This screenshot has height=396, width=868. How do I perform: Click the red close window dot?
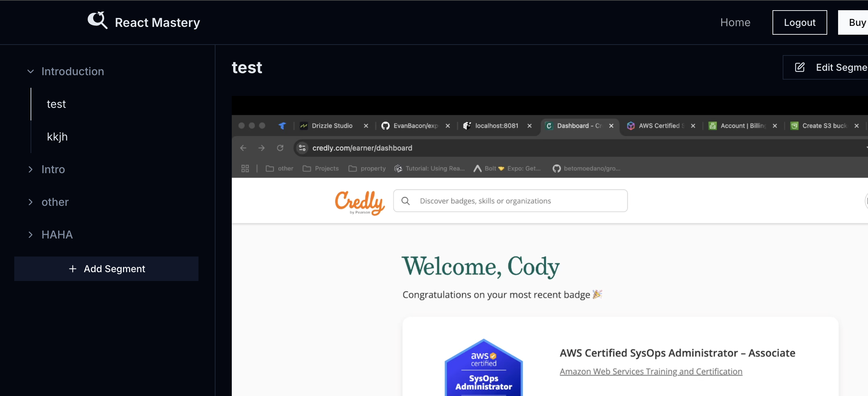[x=242, y=126]
